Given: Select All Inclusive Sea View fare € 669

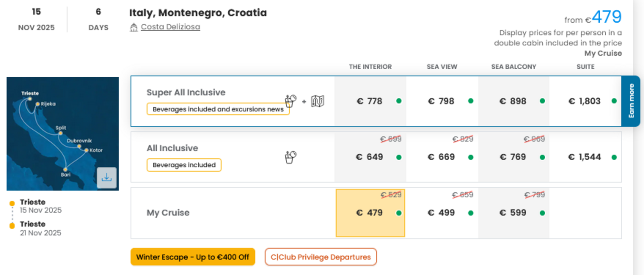Looking at the screenshot, I should (x=442, y=157).
